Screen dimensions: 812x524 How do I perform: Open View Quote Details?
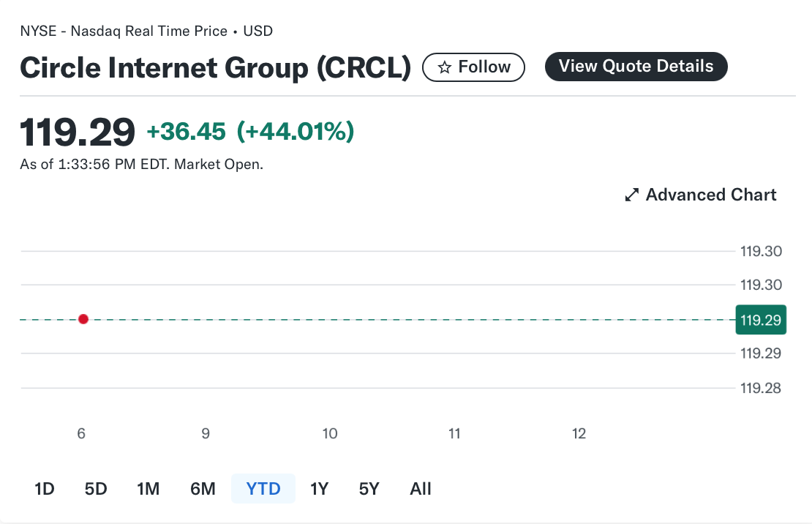point(636,67)
